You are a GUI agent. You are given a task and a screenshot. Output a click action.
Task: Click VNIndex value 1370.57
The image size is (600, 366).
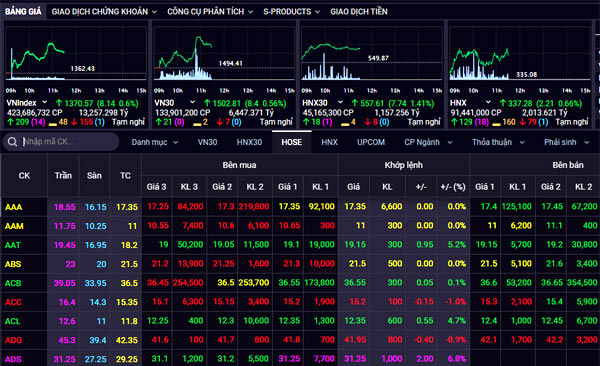(x=79, y=103)
